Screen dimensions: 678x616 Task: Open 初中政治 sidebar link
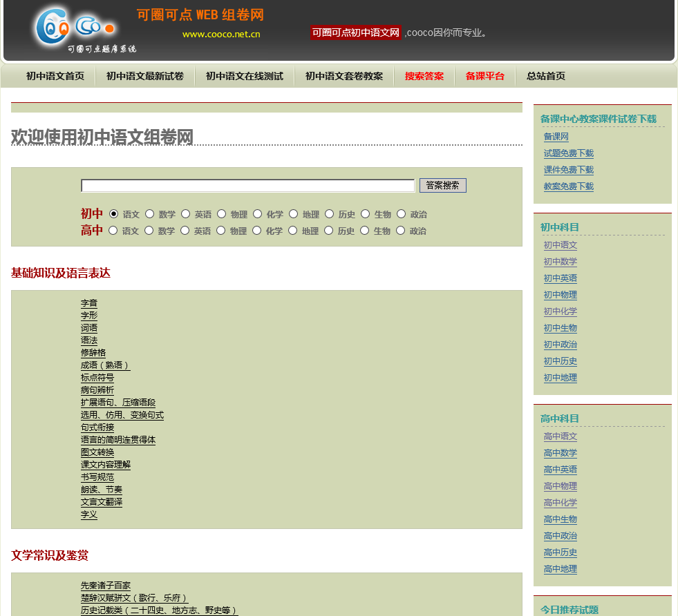click(x=561, y=345)
